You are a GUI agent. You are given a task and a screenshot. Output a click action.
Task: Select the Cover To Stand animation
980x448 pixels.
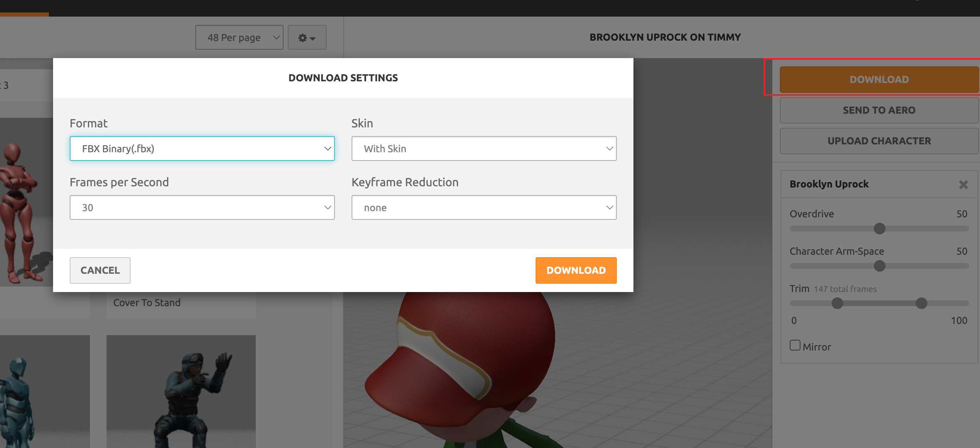(147, 303)
